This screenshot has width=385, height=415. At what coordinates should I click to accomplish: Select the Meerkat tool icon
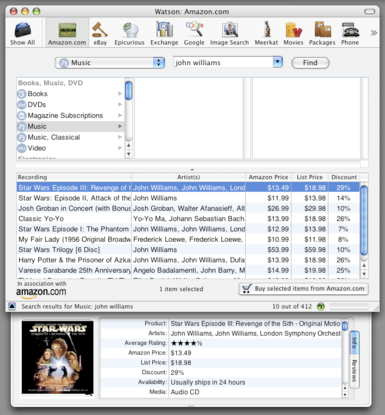click(266, 33)
